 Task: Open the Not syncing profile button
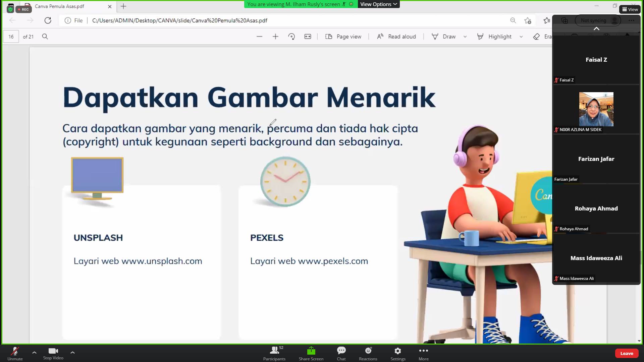(x=598, y=20)
